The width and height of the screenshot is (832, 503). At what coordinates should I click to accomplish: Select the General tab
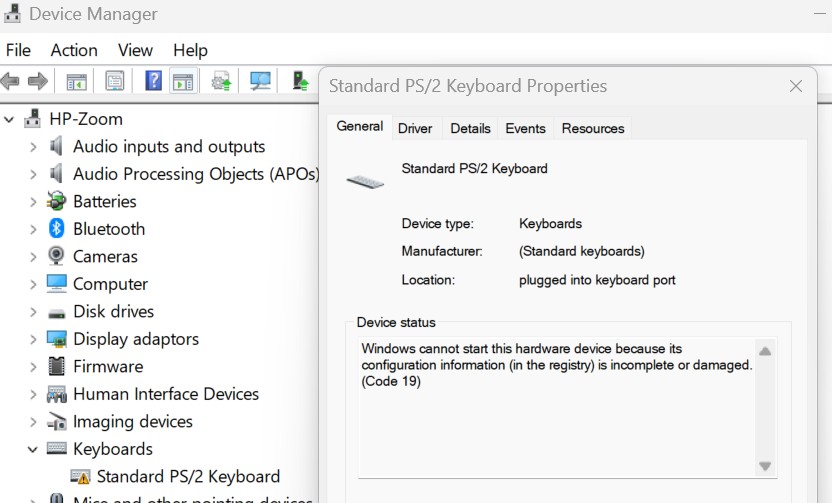point(359,126)
